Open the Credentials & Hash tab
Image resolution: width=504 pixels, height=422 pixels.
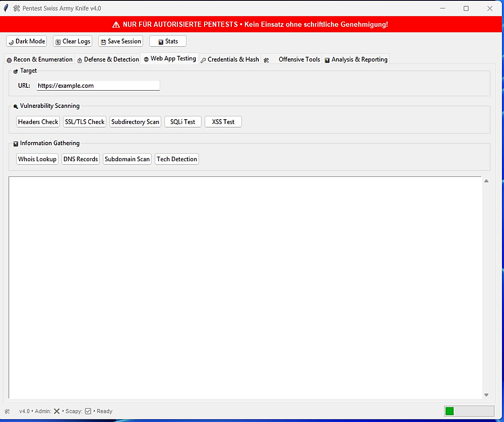click(230, 60)
